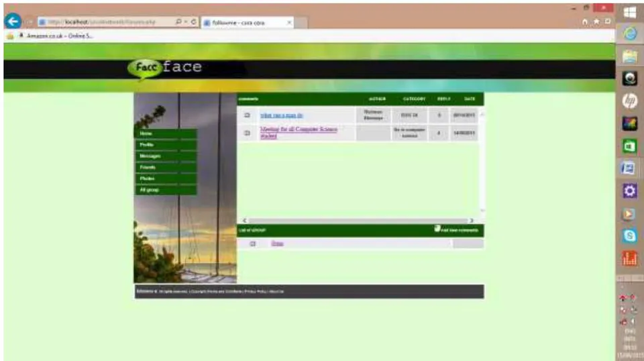This screenshot has width=644, height=361.
Task: Click the Face face site logo
Action: [165, 68]
